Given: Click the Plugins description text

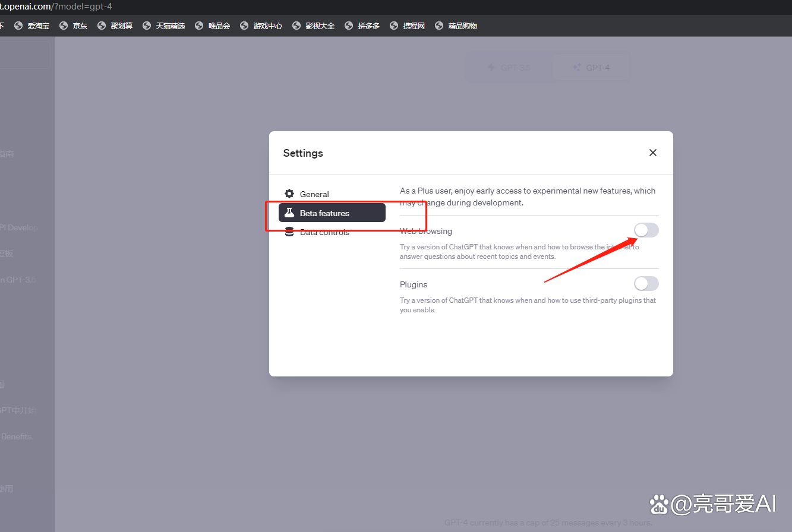Looking at the screenshot, I should [x=528, y=305].
